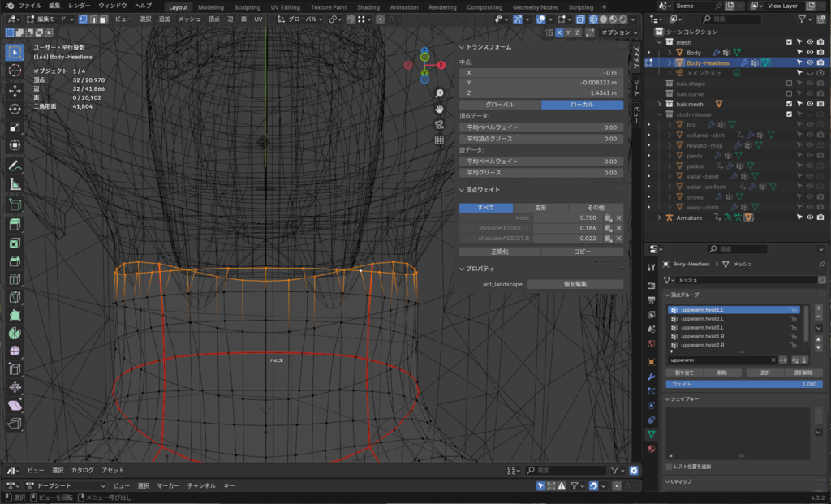Open the ファイル menu

tap(29, 6)
